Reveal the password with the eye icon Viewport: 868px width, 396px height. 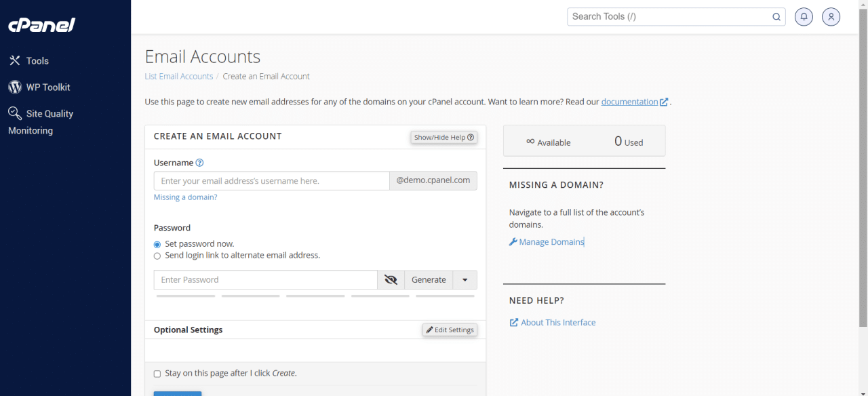(x=391, y=279)
